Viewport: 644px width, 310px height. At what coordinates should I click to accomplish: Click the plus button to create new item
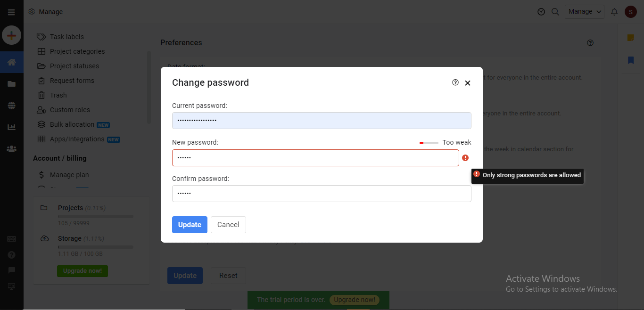pyautogui.click(x=11, y=35)
